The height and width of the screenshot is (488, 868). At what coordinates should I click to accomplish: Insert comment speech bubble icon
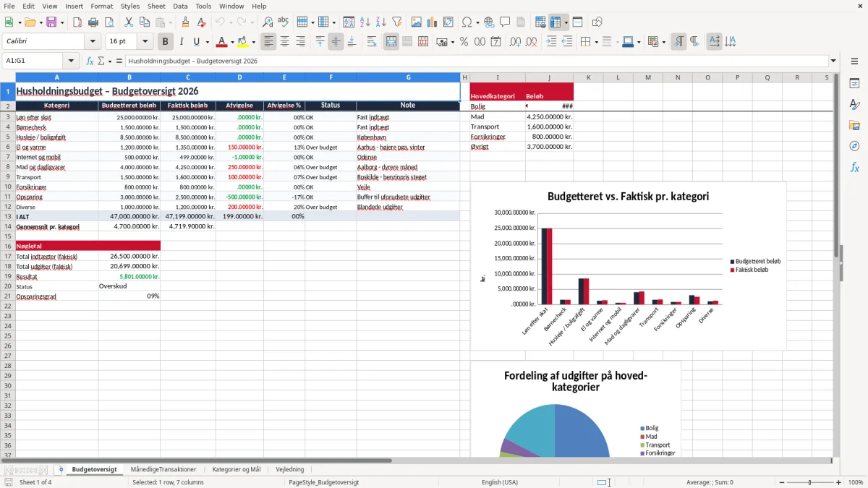(505, 22)
